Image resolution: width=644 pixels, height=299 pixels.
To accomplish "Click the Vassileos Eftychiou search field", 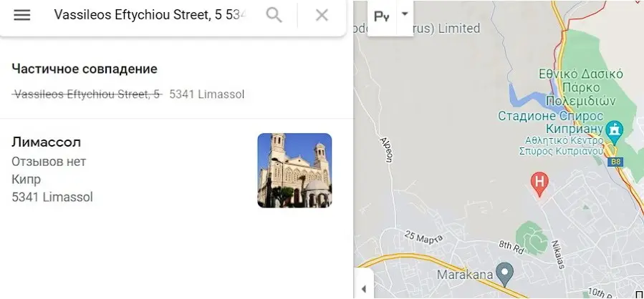I will point(150,15).
